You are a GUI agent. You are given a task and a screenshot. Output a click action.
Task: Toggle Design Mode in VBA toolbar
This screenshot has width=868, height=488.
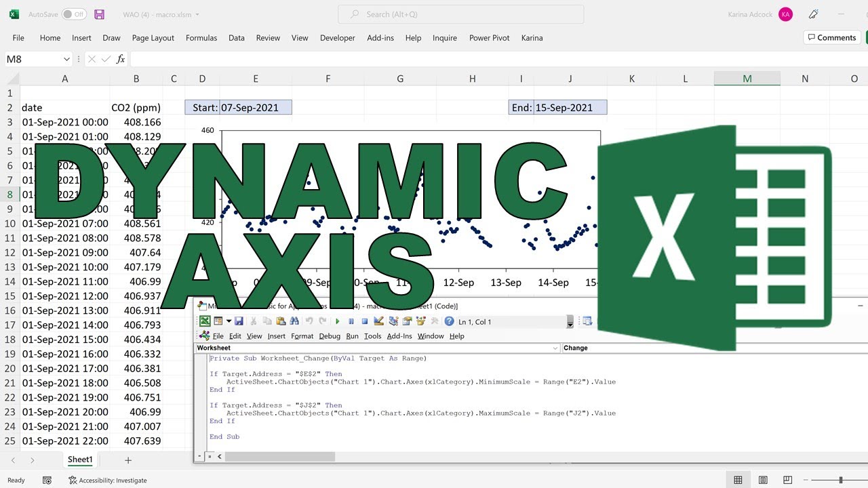tap(378, 321)
